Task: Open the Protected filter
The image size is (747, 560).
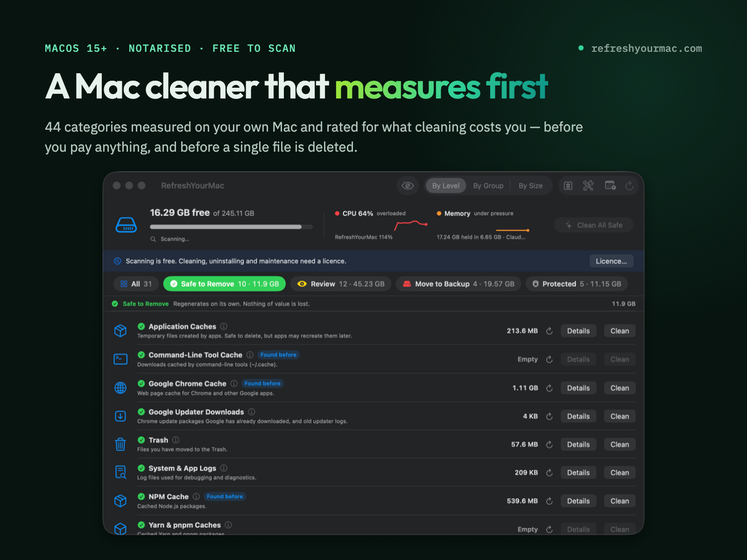Action: pos(577,284)
